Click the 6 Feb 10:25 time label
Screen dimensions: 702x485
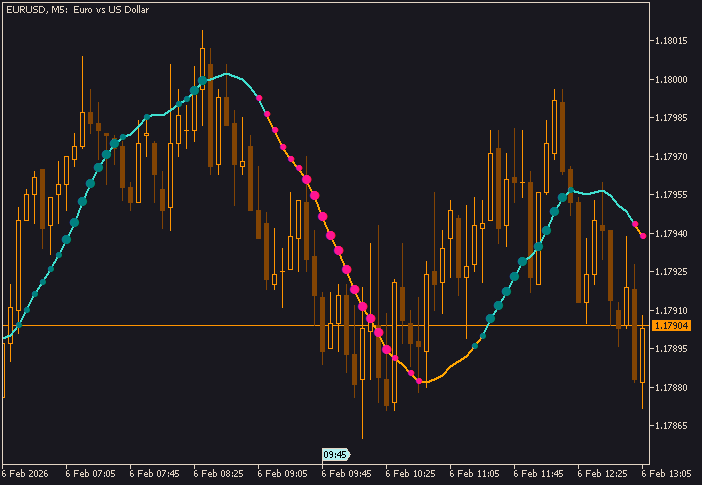(x=410, y=474)
